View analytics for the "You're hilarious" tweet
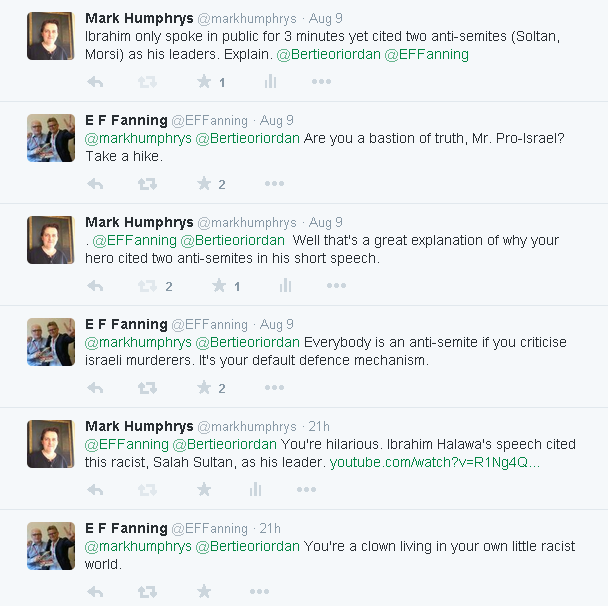This screenshot has height=606, width=608. coord(256,490)
